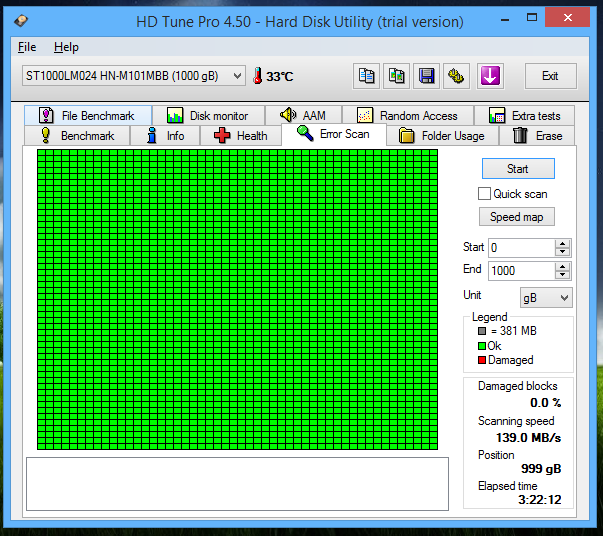Open the Health tab with red cross icon
The image size is (603, 536).
[x=240, y=136]
